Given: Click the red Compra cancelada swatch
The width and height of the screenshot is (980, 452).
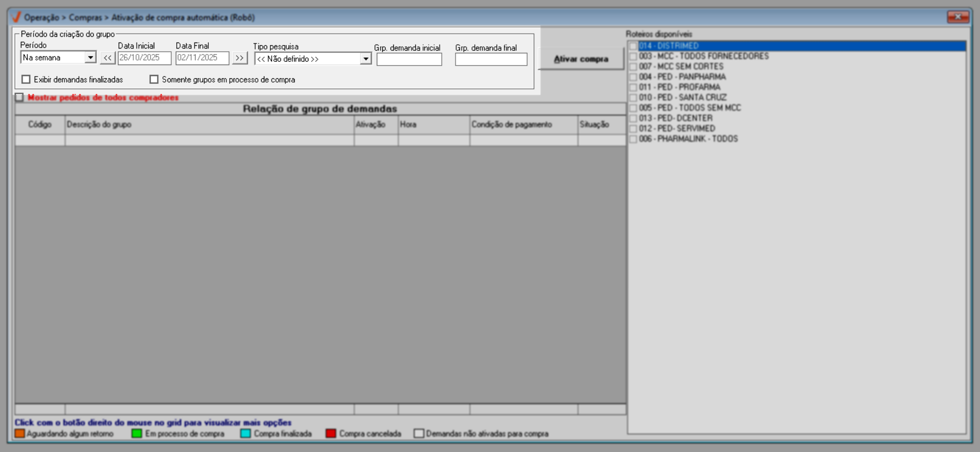Looking at the screenshot, I should pos(331,434).
